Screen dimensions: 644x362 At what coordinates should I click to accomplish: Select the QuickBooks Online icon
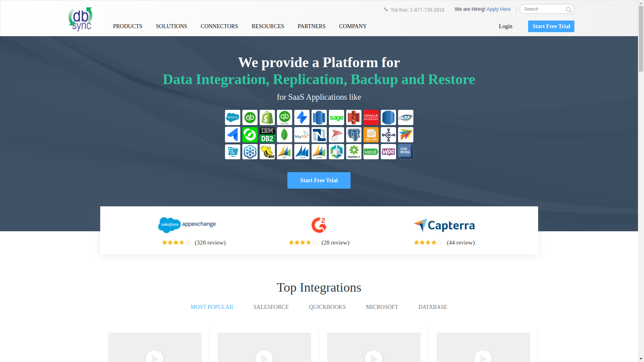tap(285, 117)
